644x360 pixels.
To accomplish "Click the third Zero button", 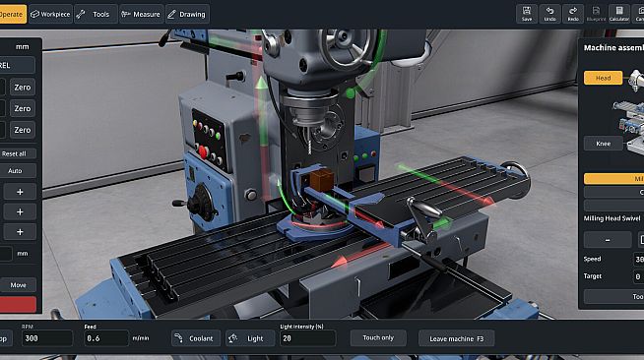I will [x=23, y=130].
